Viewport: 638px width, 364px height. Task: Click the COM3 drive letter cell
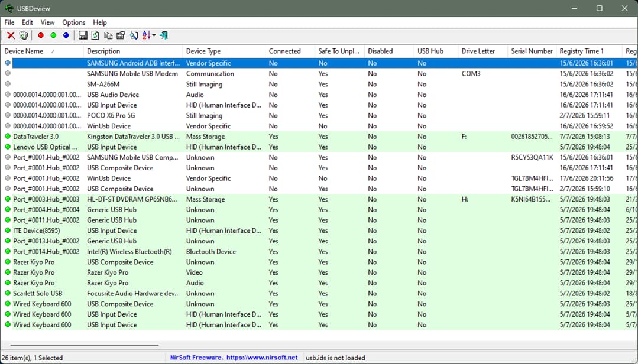[x=471, y=74]
